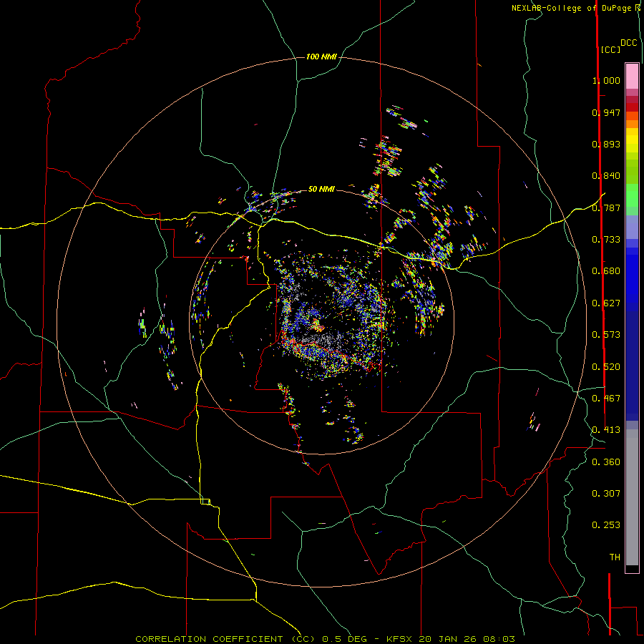Click the red segment of the color bar
Viewport: 644px width, 644px height.
point(632,107)
